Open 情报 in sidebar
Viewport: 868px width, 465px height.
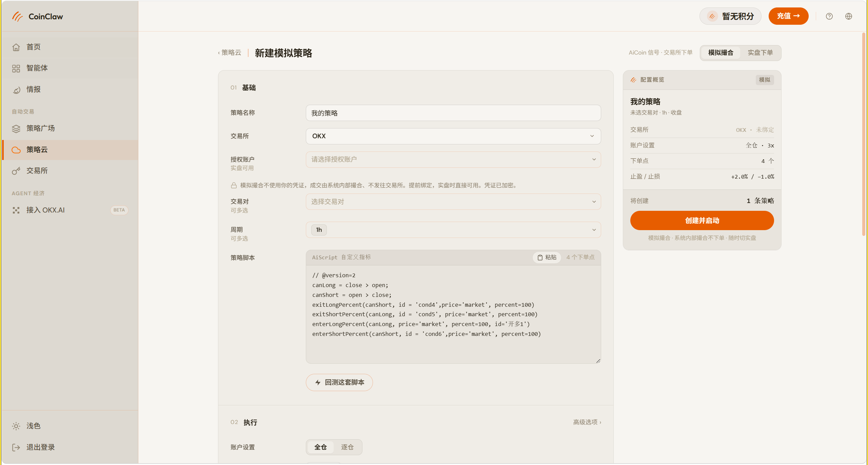coord(70,90)
